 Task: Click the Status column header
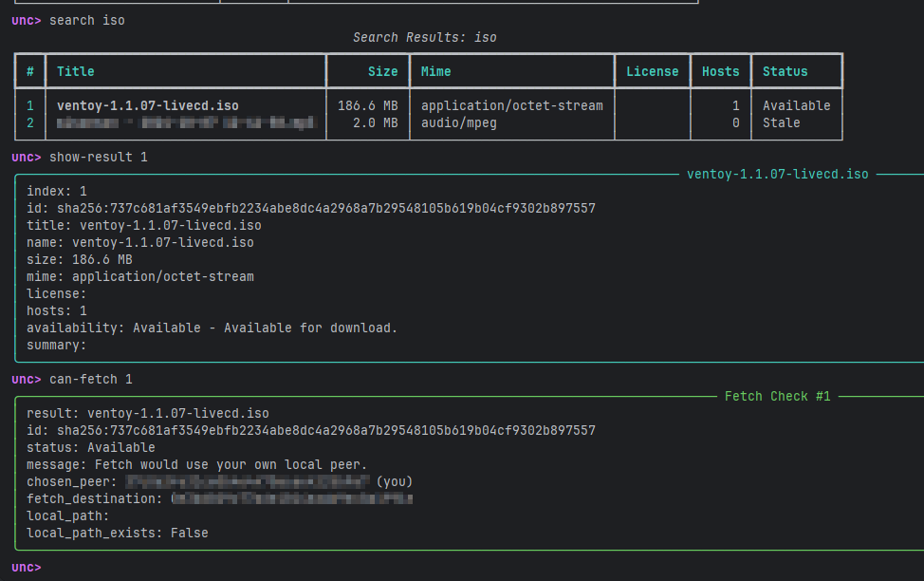pos(785,71)
